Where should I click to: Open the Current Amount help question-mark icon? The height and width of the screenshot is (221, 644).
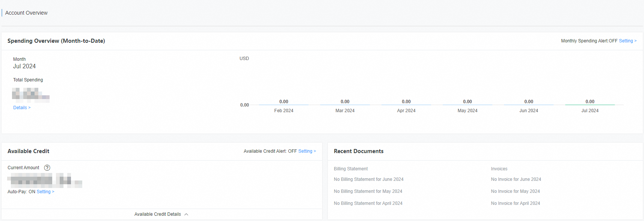click(x=47, y=168)
